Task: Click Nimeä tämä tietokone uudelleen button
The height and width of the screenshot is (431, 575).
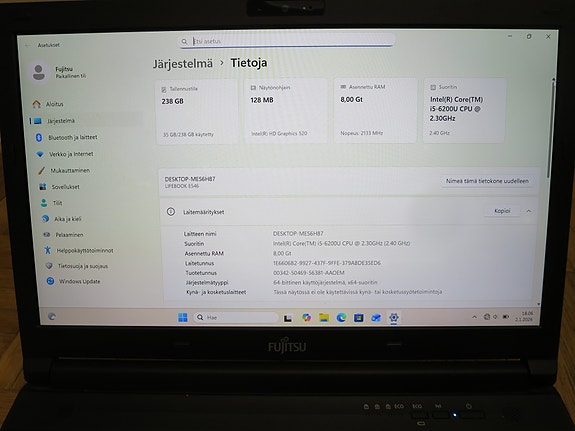Action: click(487, 181)
